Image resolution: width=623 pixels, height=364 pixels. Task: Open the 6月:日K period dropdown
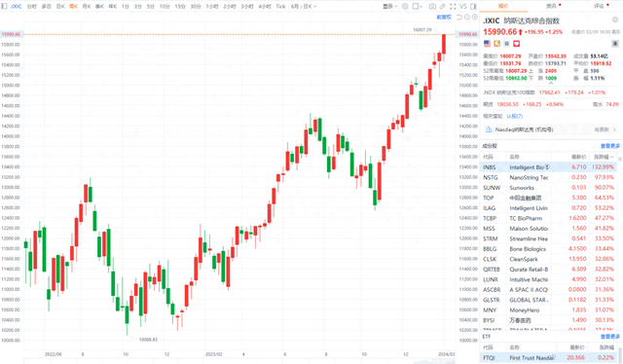pos(304,7)
